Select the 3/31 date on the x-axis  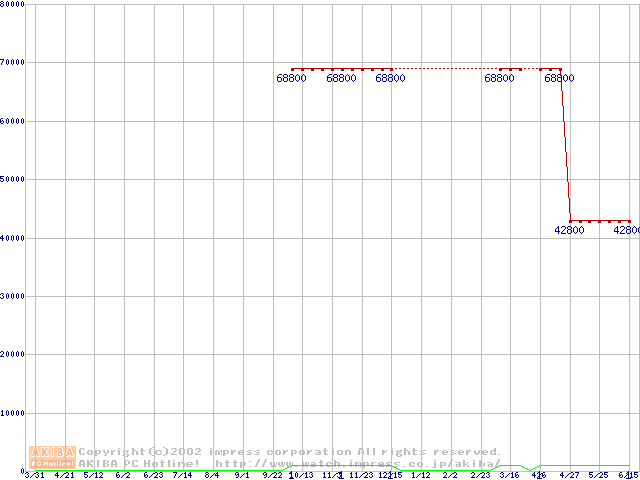(x=34, y=475)
